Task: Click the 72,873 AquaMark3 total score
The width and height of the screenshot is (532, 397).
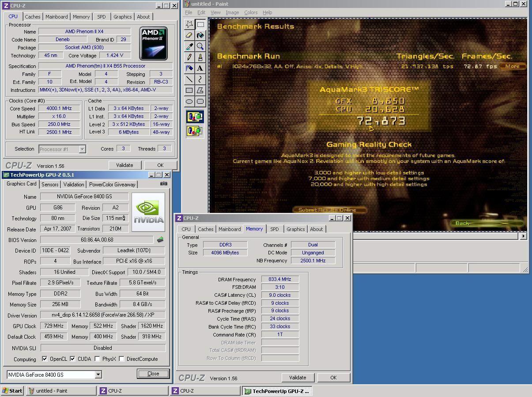Action: click(381, 121)
